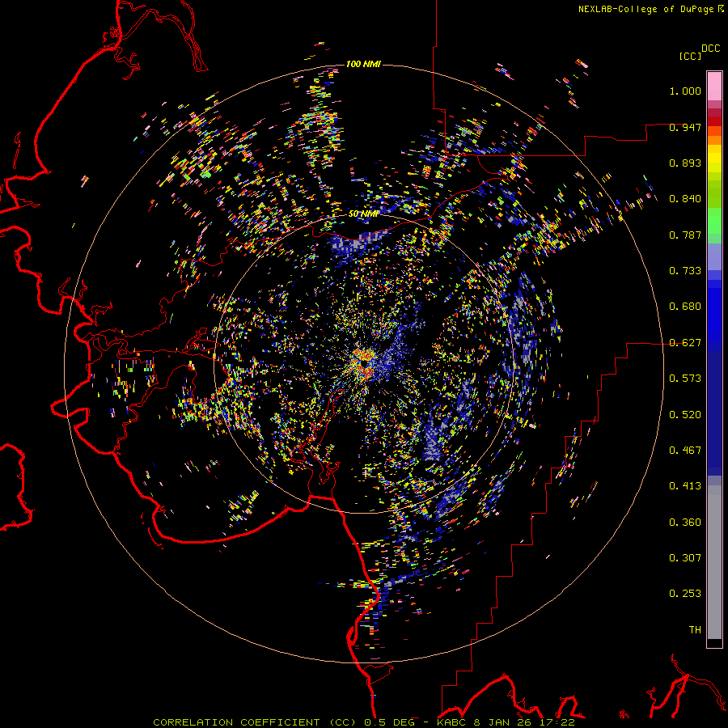Screen dimensions: 728x728
Task: Click the 1.000 value on color scale
Action: [x=685, y=91]
